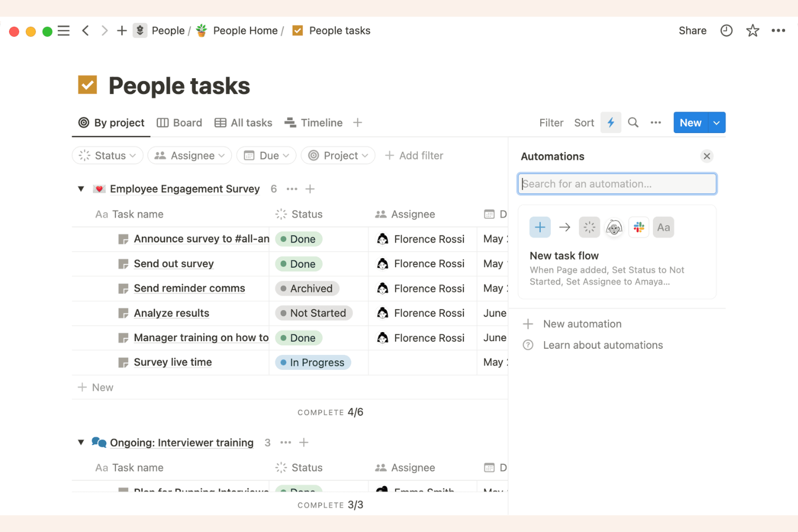This screenshot has width=798, height=532.
Task: Click the People Home plant icon
Action: 201,31
